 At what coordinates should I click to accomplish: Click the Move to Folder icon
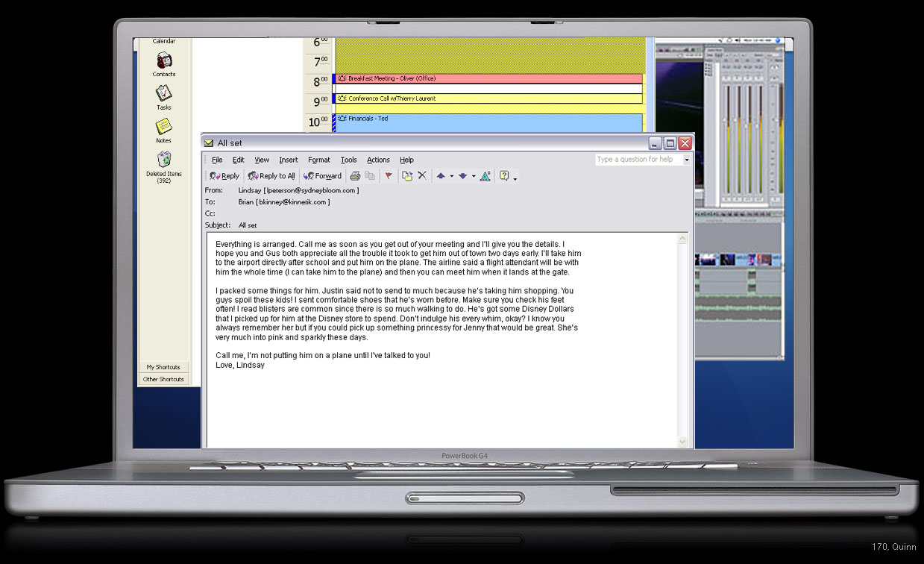407,176
